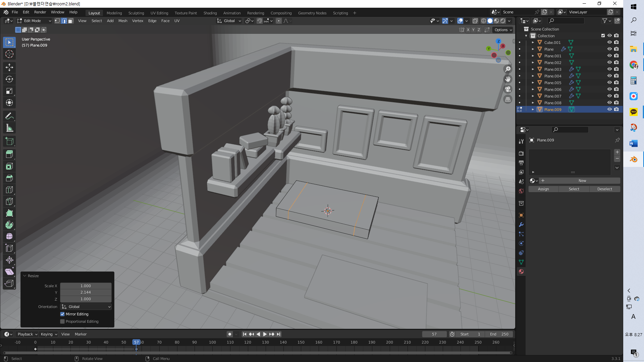Open Edit Mode dropdown
Image resolution: width=644 pixels, height=362 pixels.
pyautogui.click(x=34, y=21)
